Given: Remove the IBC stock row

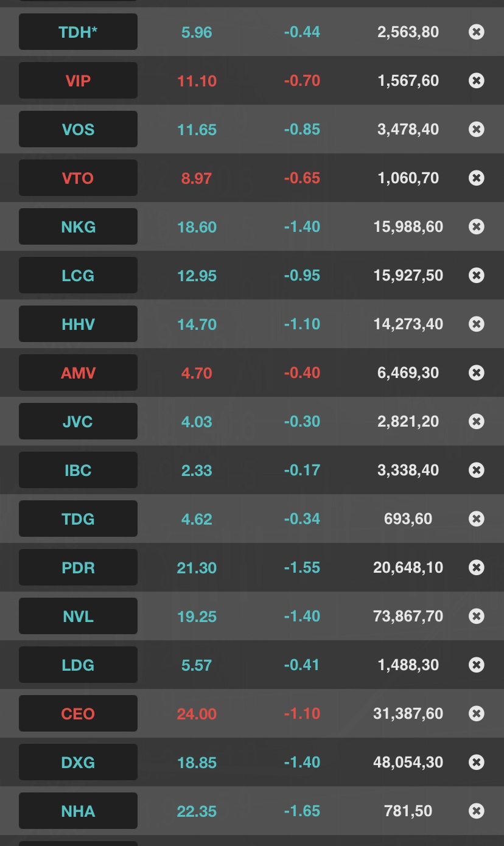Looking at the screenshot, I should point(477,470).
